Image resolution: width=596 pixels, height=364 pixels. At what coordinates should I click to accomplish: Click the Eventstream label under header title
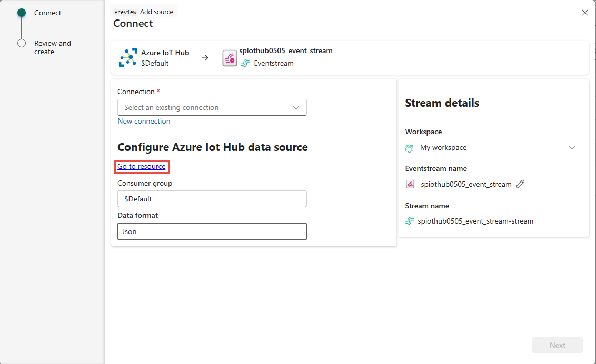[274, 64]
